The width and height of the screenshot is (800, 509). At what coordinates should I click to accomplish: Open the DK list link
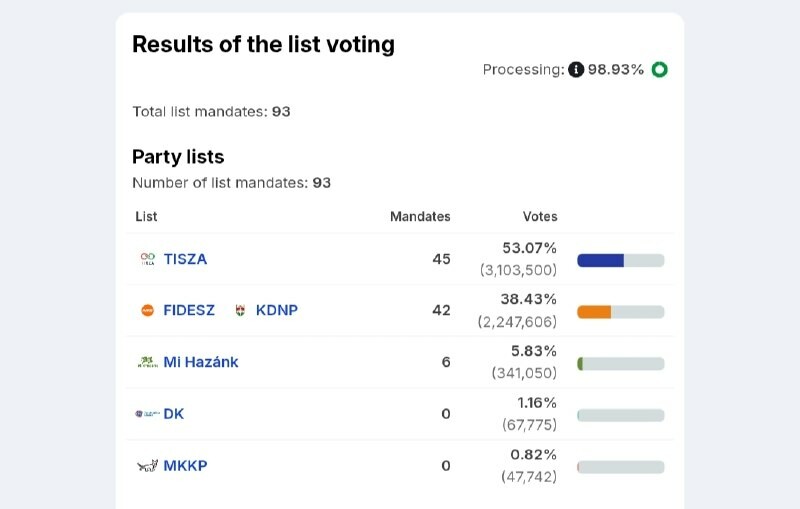pos(174,414)
